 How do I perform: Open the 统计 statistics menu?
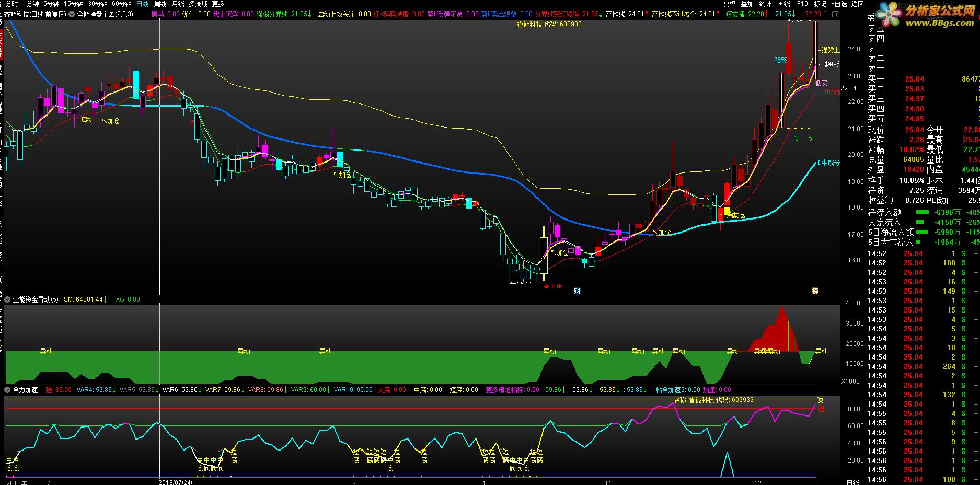pos(765,4)
